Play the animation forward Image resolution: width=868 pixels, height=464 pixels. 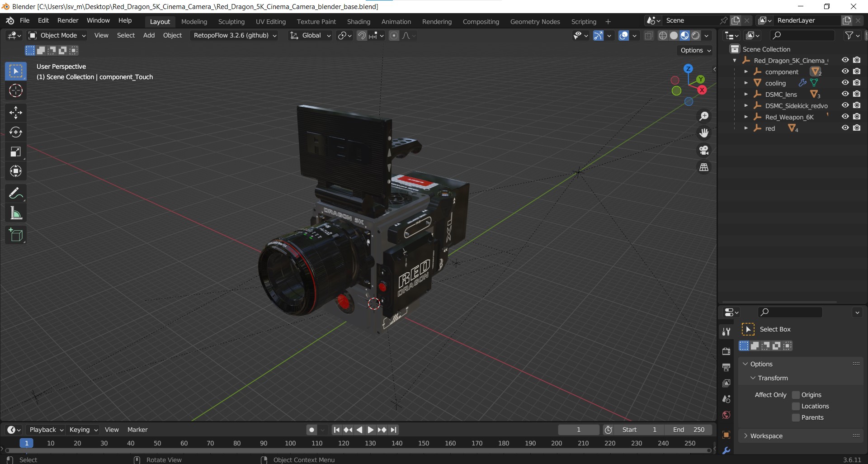click(370, 430)
